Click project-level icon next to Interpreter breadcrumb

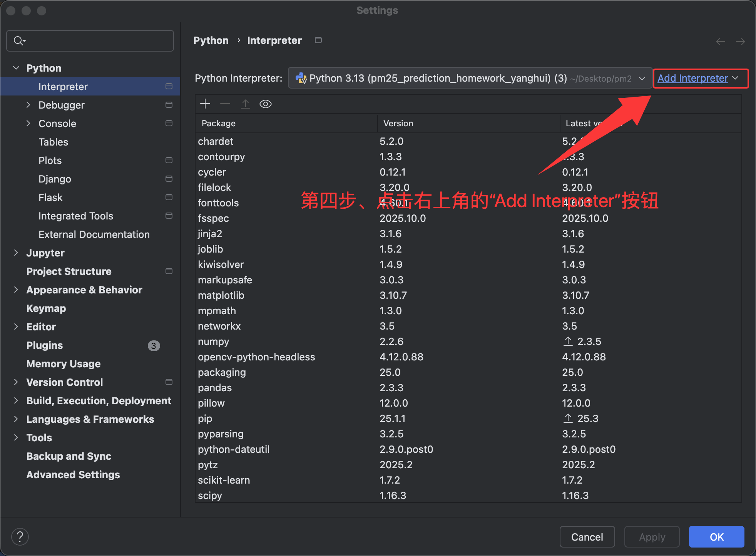point(318,40)
